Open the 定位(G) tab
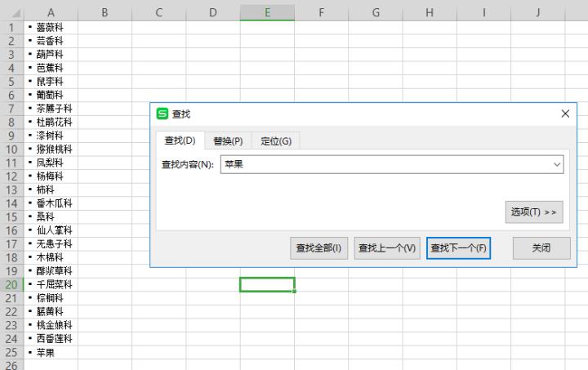The height and width of the screenshot is (370, 588). pos(276,141)
